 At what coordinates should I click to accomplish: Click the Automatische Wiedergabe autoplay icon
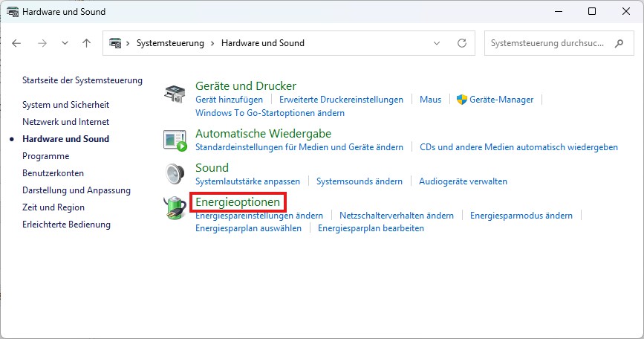click(x=175, y=141)
